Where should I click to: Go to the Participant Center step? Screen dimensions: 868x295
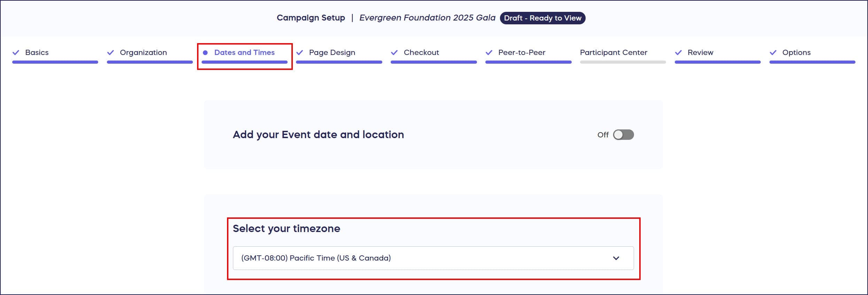click(x=613, y=53)
